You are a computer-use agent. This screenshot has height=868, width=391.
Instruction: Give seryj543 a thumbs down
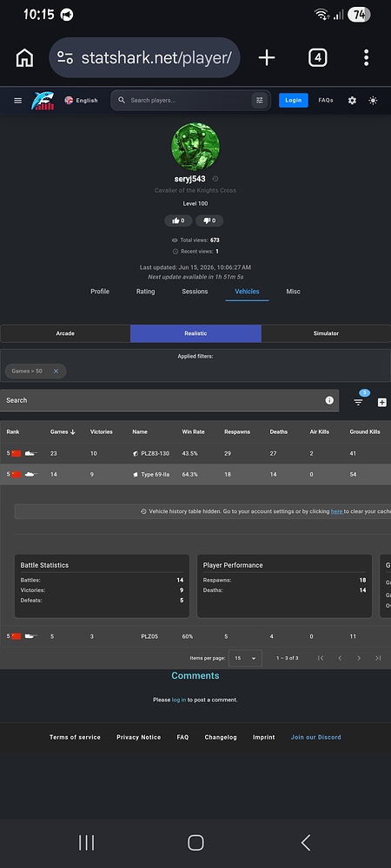click(x=209, y=220)
